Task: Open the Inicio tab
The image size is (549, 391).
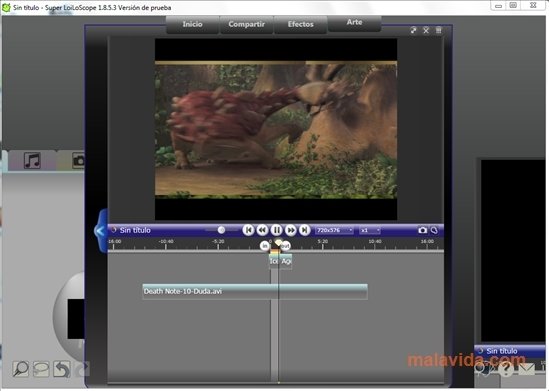Action: (x=192, y=24)
